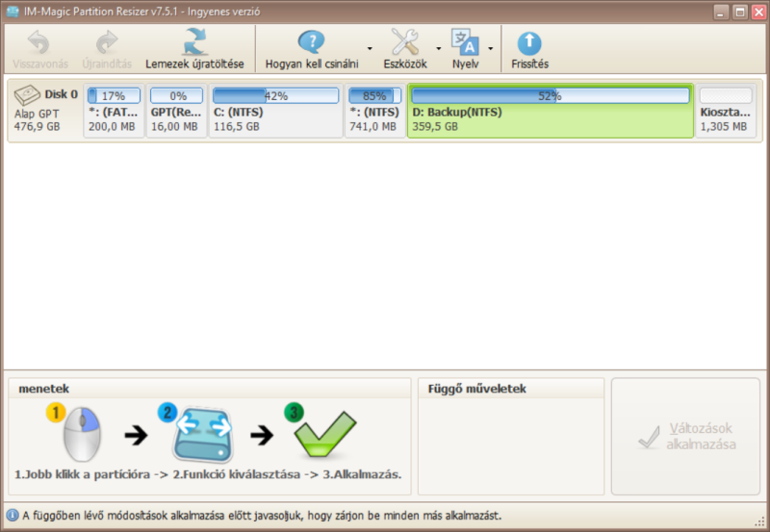
Task: Select the 200,0 MB FAT partition
Action: tap(114, 111)
